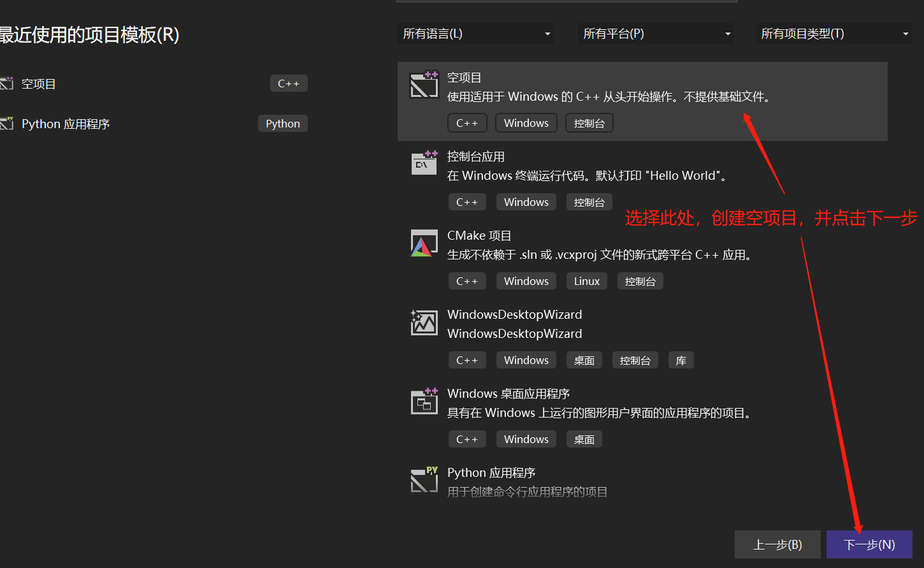The image size is (924, 568).
Task: Open recent template 空项目 on the left
Action: (x=39, y=84)
